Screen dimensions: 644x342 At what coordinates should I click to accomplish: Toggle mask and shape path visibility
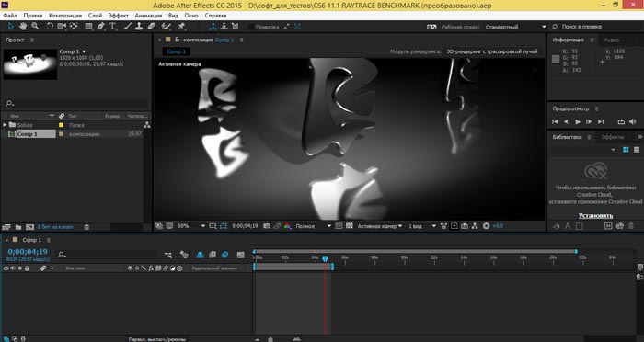tap(223, 226)
